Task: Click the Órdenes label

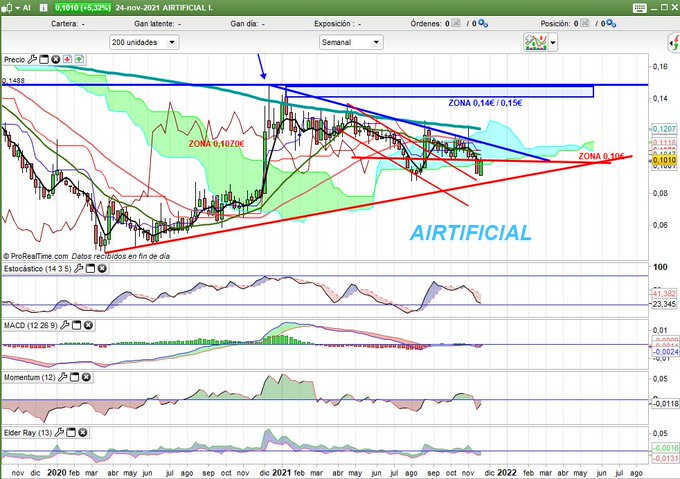Action: tap(426, 24)
